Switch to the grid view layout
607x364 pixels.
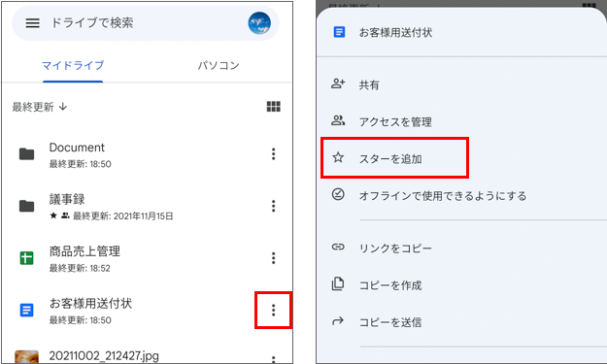click(273, 107)
